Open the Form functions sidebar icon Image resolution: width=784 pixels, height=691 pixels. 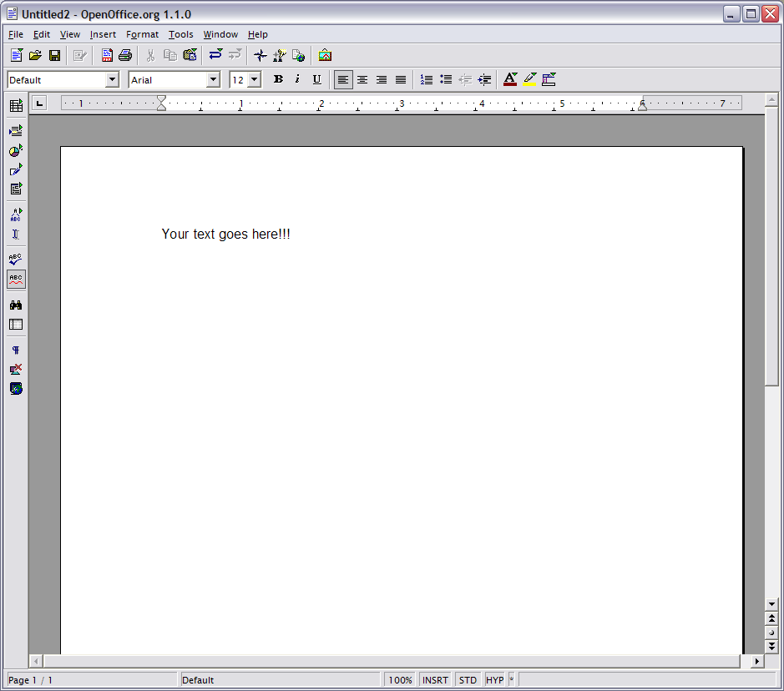pyautogui.click(x=16, y=189)
